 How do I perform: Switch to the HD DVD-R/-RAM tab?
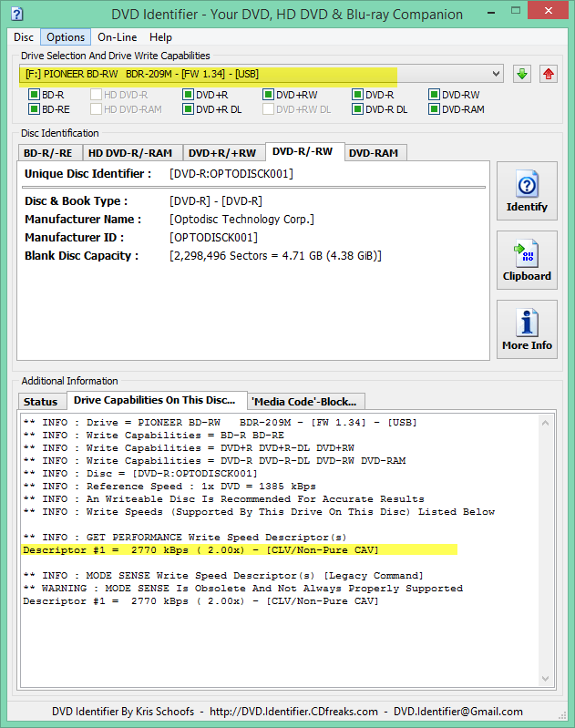pyautogui.click(x=130, y=153)
